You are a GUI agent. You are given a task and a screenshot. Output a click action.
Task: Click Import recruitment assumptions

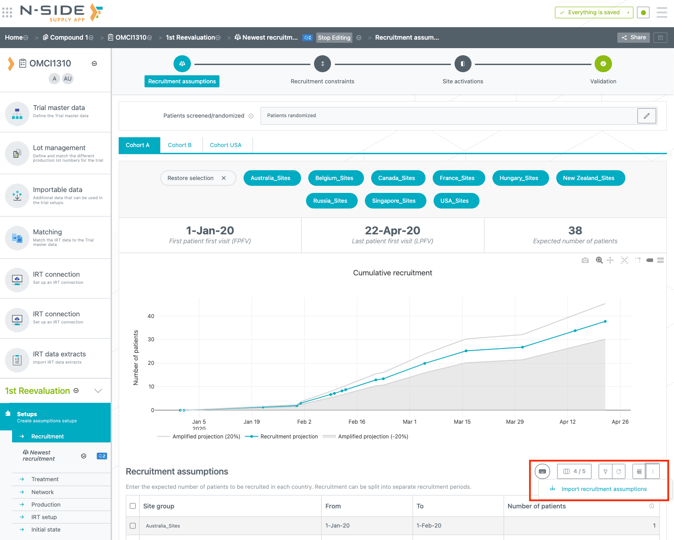tap(603, 489)
